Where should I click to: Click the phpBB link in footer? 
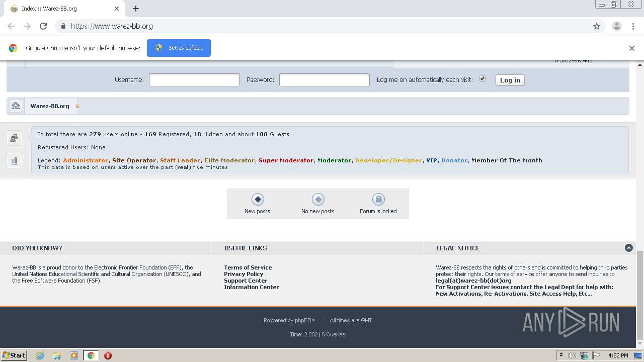[304, 320]
